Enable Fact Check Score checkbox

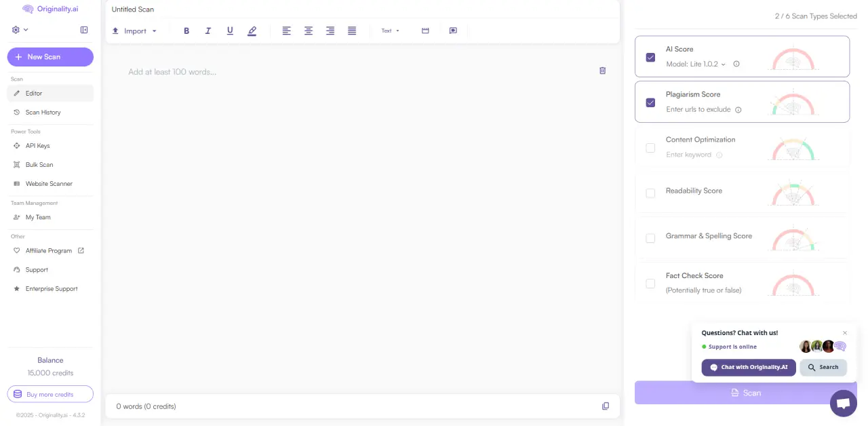point(650,284)
